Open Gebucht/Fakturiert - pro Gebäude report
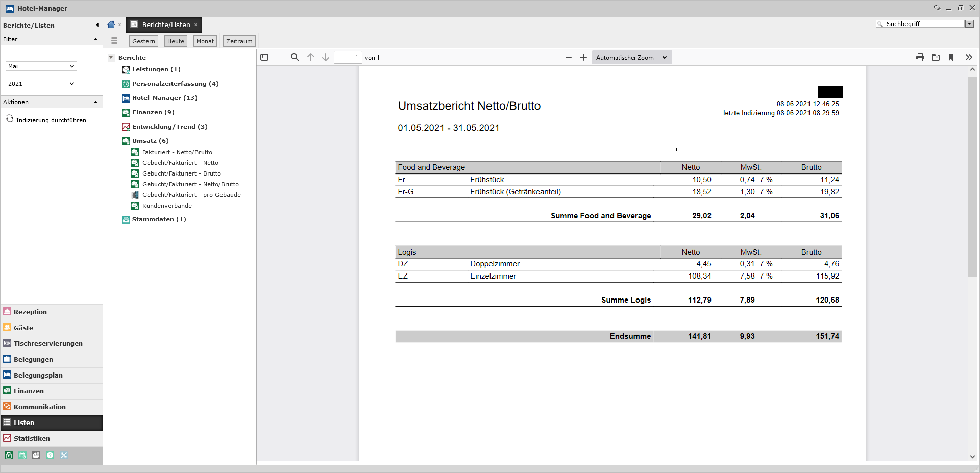The image size is (980, 473). tap(191, 195)
